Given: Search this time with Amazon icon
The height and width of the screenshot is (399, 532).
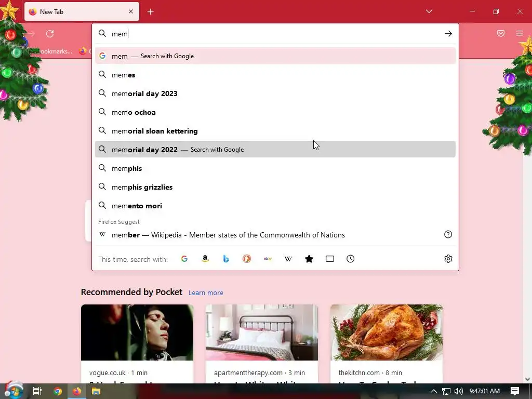Looking at the screenshot, I should [x=205, y=259].
